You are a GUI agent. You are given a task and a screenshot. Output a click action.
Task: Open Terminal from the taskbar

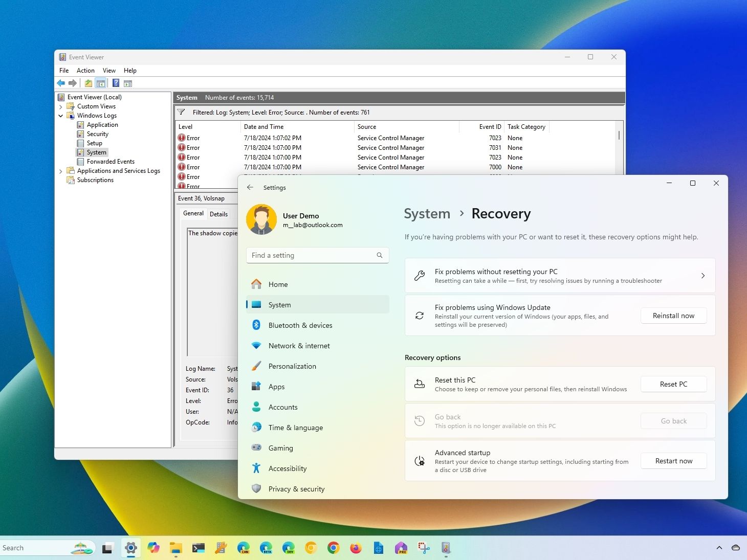198,548
